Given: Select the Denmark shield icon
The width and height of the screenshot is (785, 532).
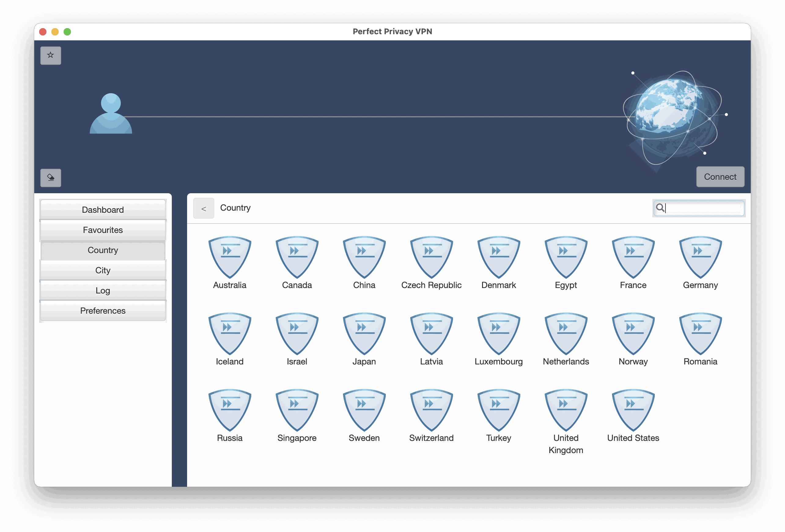Looking at the screenshot, I should coord(499,257).
